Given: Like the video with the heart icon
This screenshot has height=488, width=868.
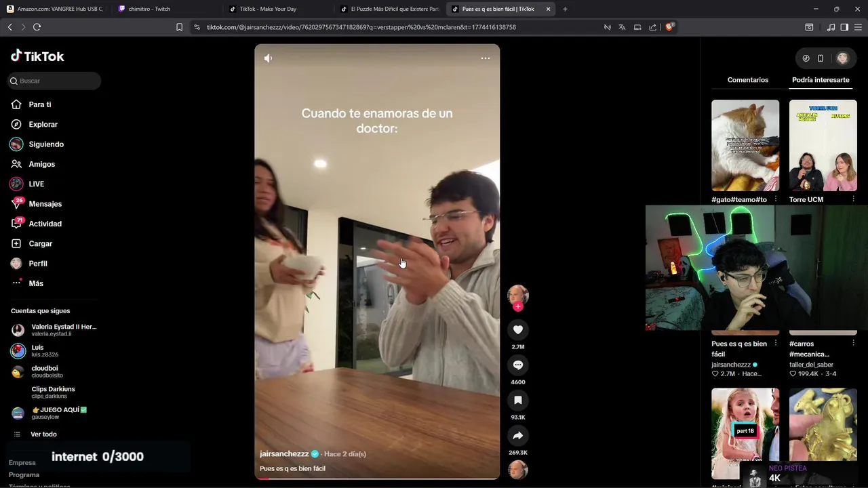Looking at the screenshot, I should pyautogui.click(x=518, y=329).
